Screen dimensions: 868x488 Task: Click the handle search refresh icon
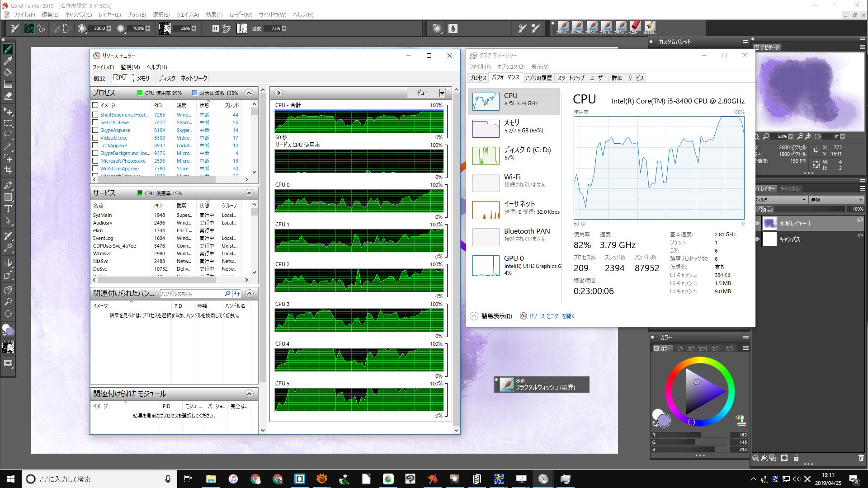[x=237, y=294]
